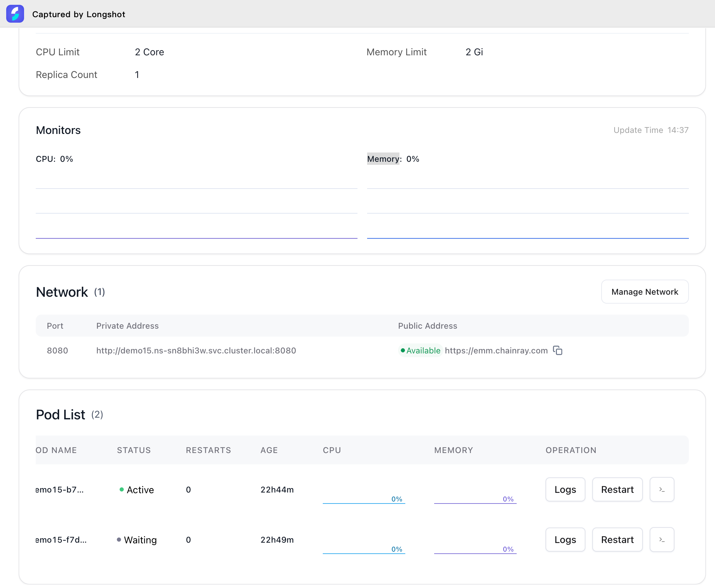Click the Active status indicator dot
The width and height of the screenshot is (715, 588).
[x=122, y=489]
